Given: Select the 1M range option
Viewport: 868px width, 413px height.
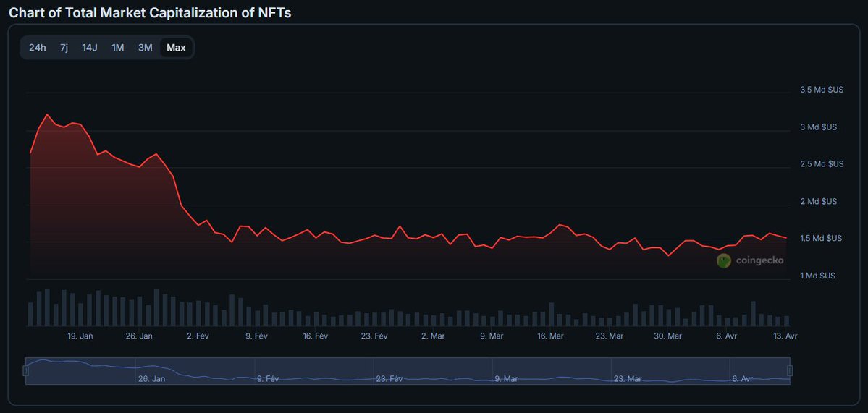Looking at the screenshot, I should click(117, 48).
